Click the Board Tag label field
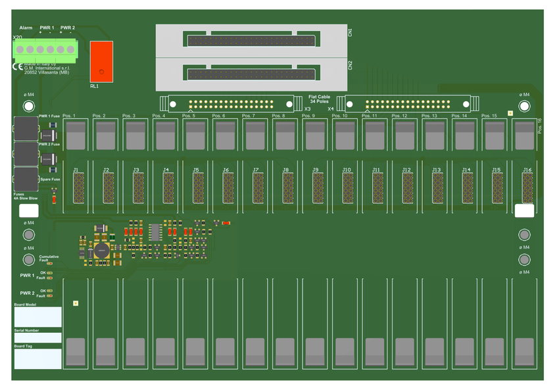 pos(37,358)
